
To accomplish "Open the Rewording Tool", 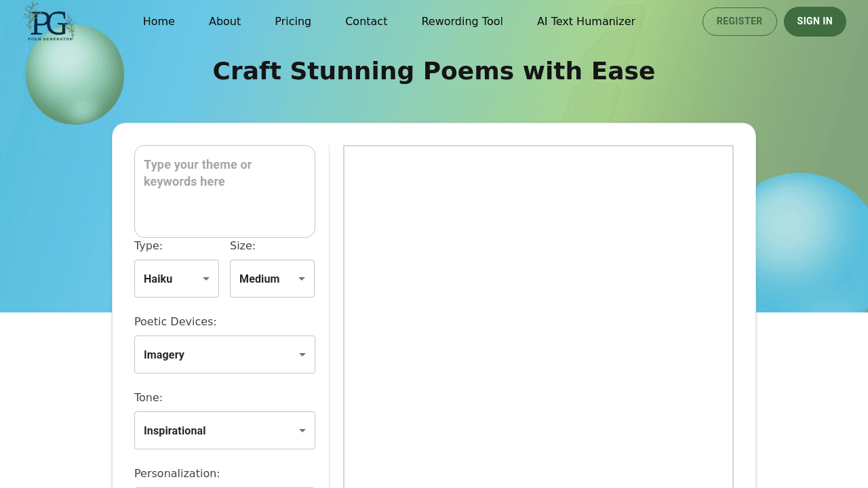I will pyautogui.click(x=462, y=21).
